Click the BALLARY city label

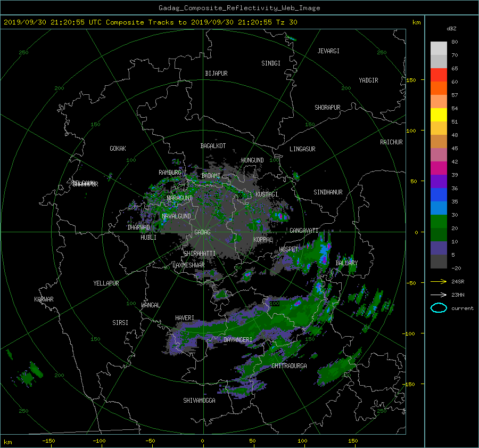[346, 263]
